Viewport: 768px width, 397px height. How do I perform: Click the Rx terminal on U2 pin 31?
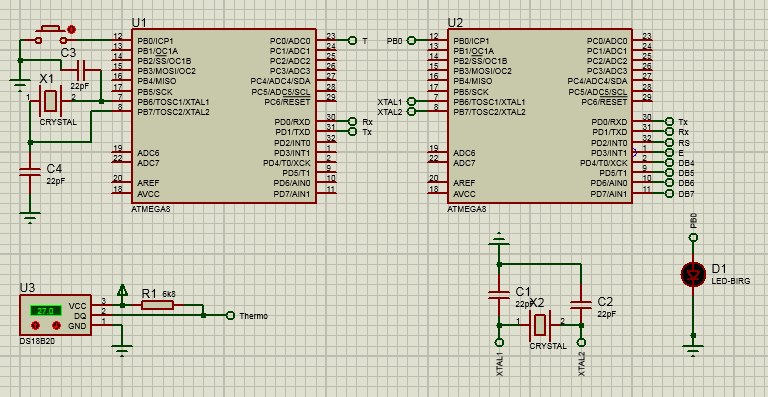(670, 132)
